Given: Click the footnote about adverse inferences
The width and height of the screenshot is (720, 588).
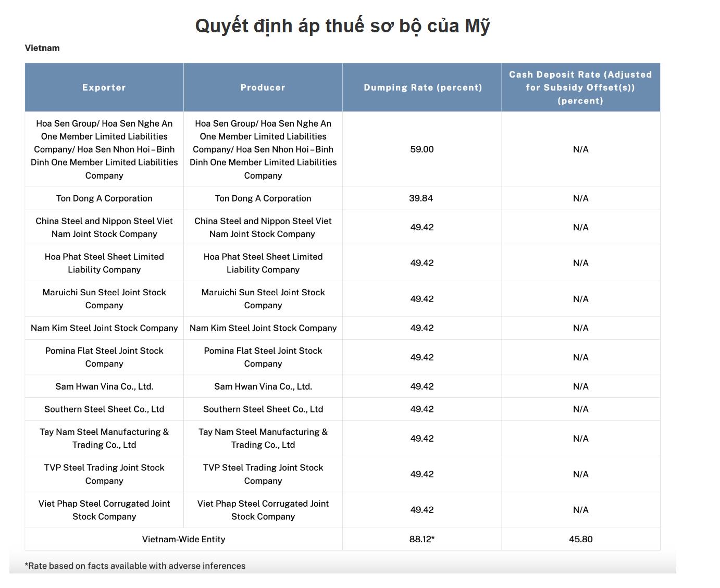Looking at the screenshot, I should [x=134, y=566].
